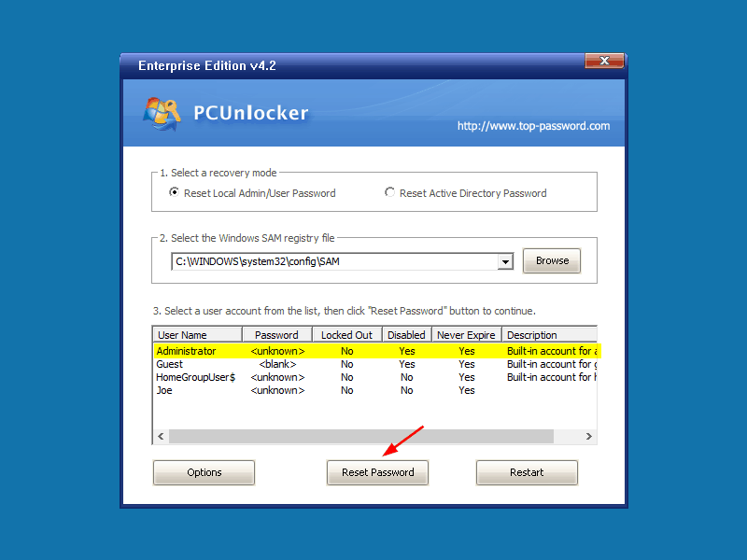Viewport: 747px width, 560px height.
Task: Select the HomeGroupUser$ account row
Action: [x=375, y=377]
